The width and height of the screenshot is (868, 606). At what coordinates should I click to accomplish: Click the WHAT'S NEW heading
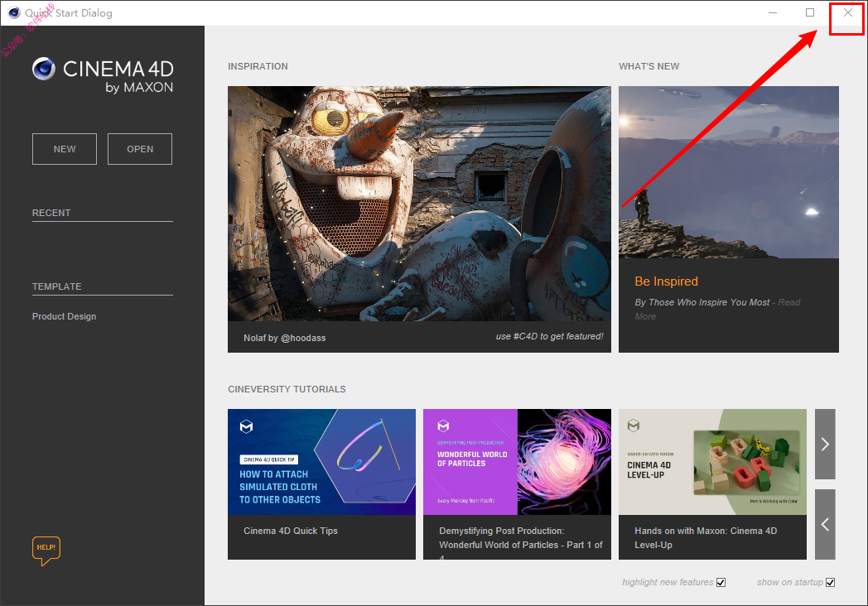649,66
